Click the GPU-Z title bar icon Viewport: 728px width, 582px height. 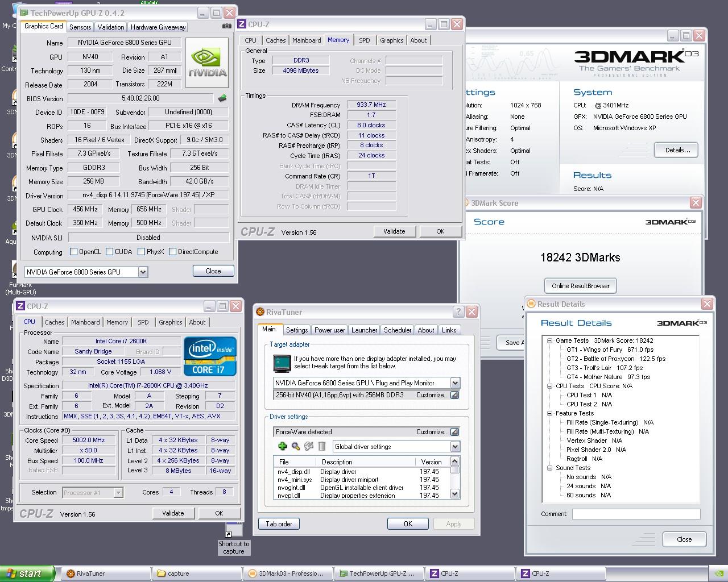(x=23, y=13)
